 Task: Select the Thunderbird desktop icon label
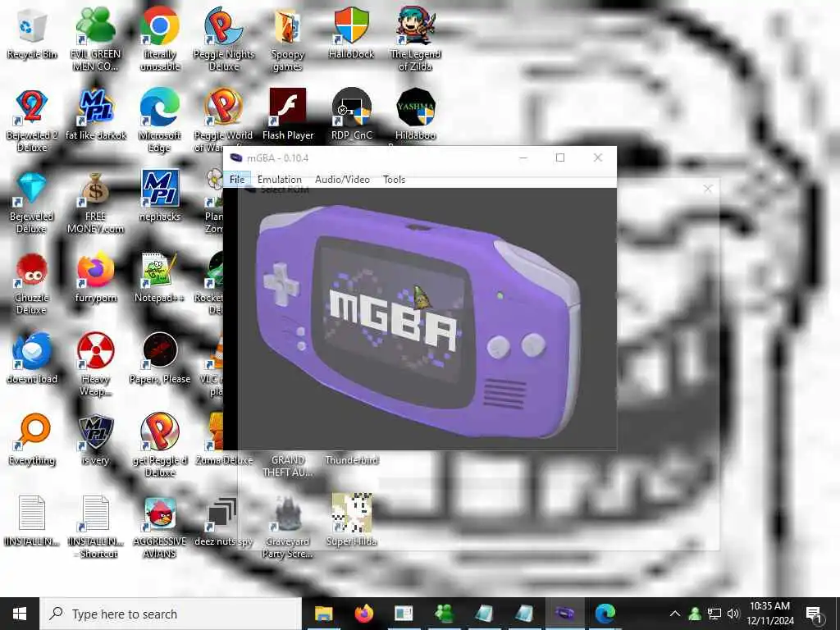click(x=351, y=460)
